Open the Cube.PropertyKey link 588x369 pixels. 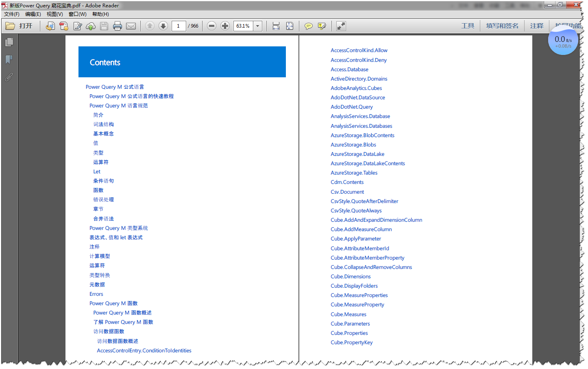click(x=352, y=343)
